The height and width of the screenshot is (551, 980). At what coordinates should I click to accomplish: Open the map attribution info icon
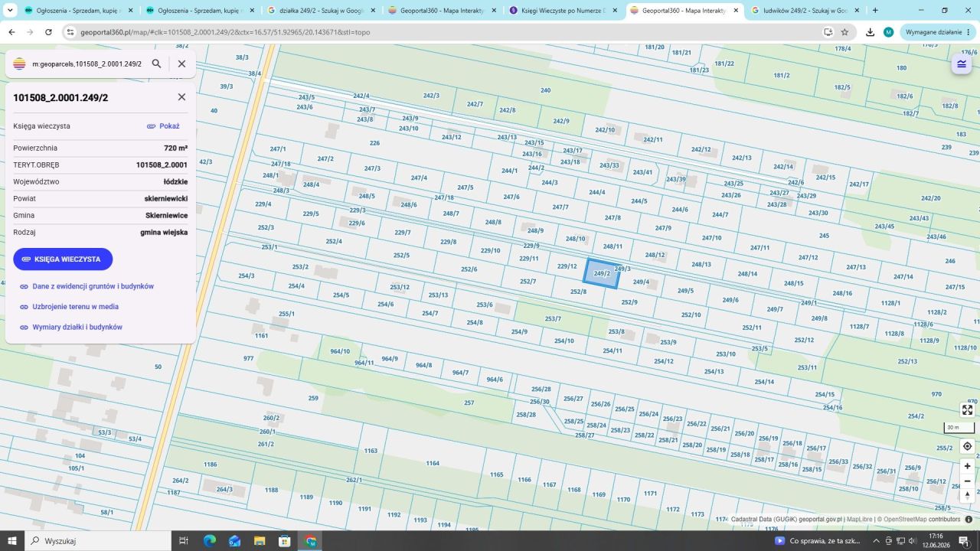pos(969,519)
